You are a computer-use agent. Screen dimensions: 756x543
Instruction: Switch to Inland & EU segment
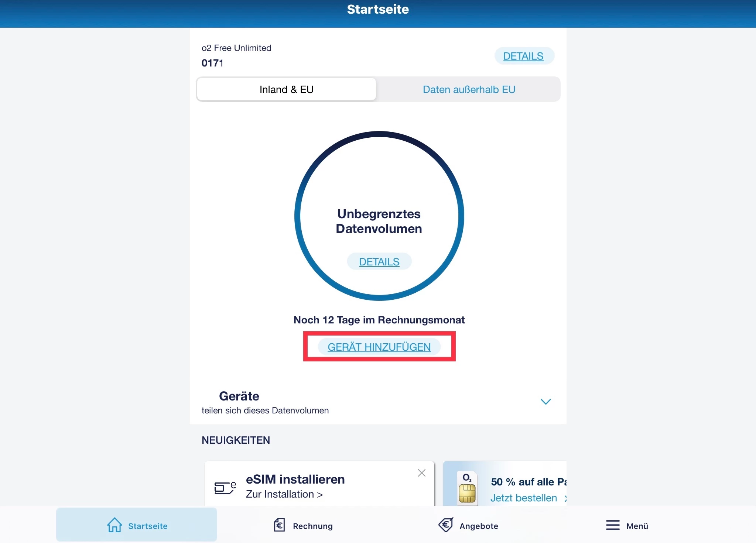[286, 89]
